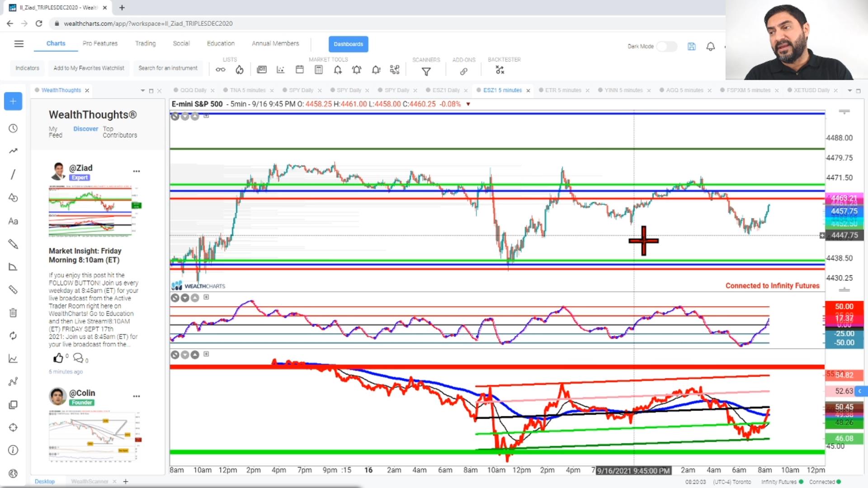Select the text Aa annotation tool

[13, 221]
